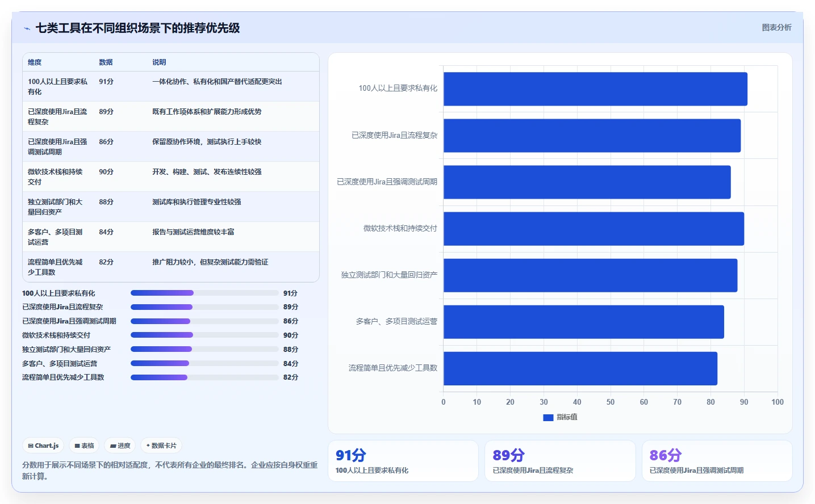This screenshot has width=815, height=504.
Task: Click the 进度 tag chip
Action: 120,446
